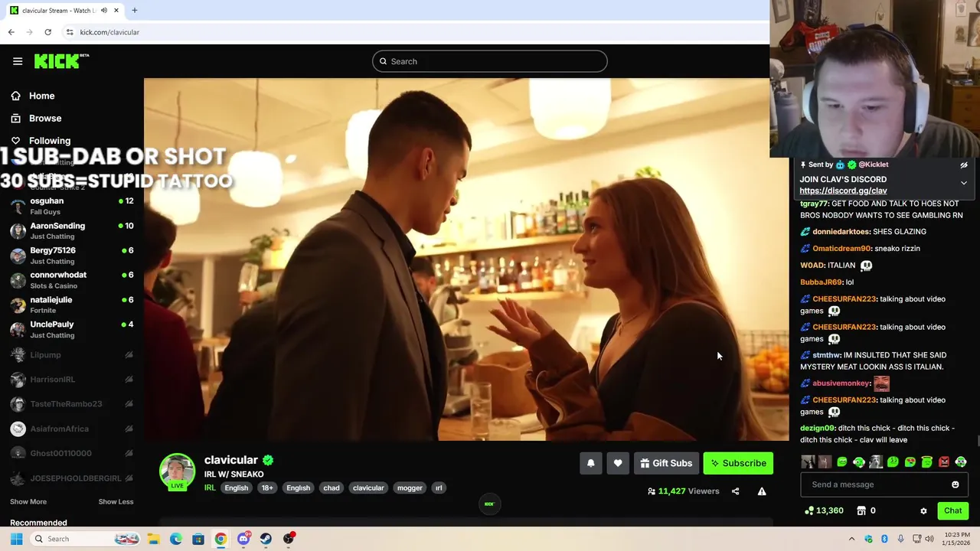Open Steam from the taskbar

coord(266,539)
